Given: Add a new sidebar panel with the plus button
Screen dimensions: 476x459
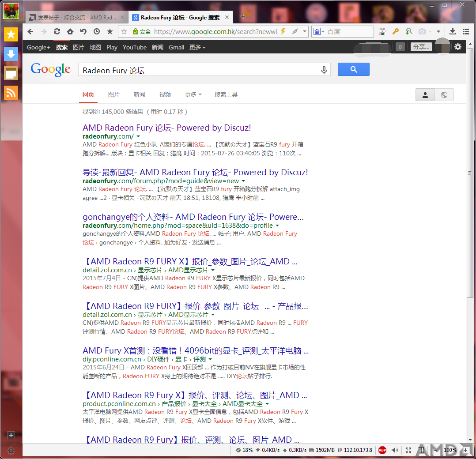Looking at the screenshot, I should coord(11,435).
